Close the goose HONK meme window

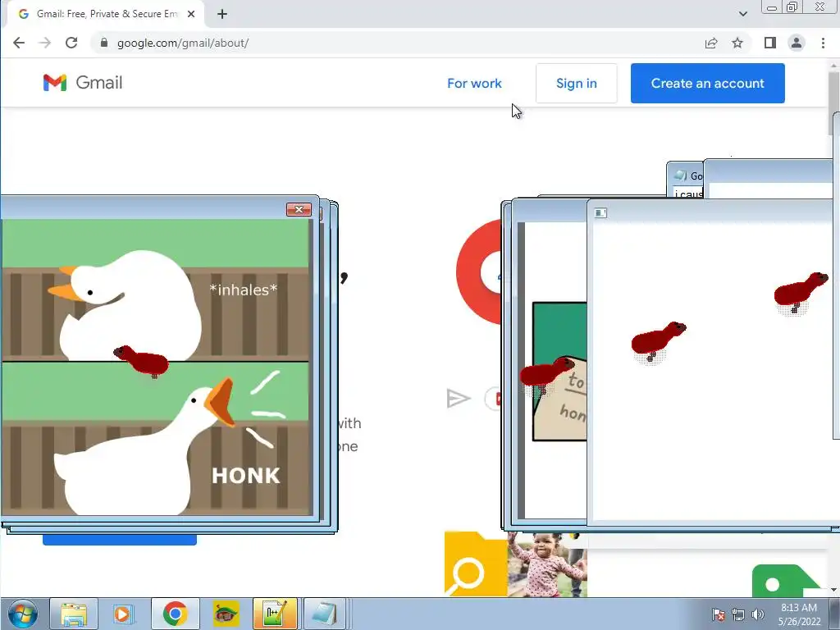[x=299, y=209]
